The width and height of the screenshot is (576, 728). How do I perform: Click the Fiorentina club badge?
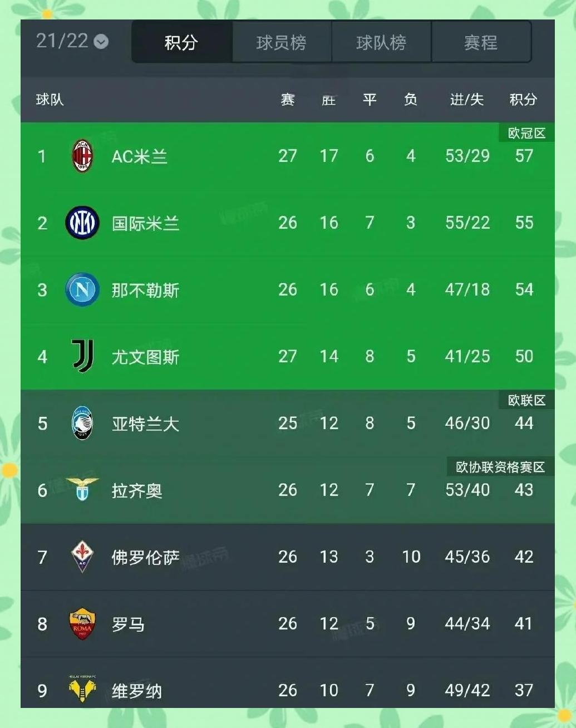(82, 557)
